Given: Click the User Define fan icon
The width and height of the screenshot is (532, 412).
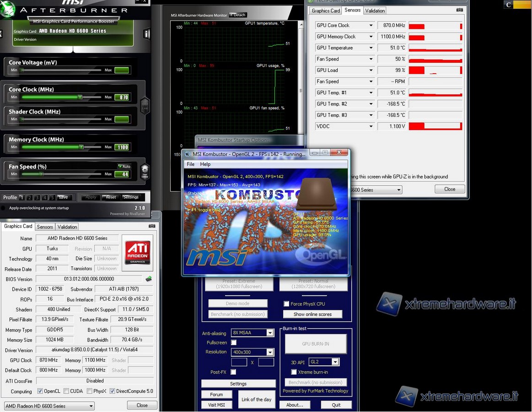Looking at the screenshot, I should point(145,170).
